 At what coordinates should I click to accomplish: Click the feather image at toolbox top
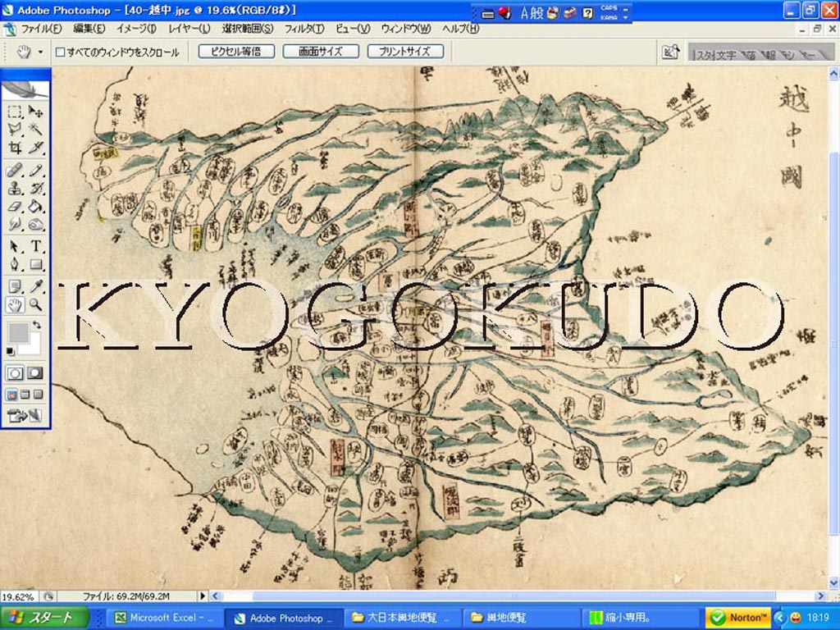tap(25, 89)
